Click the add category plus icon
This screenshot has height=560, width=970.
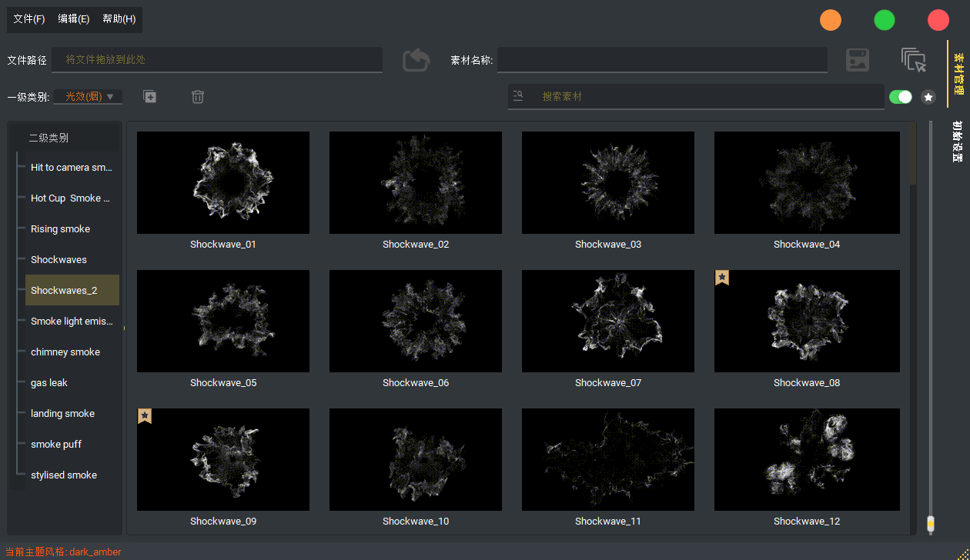(x=150, y=97)
